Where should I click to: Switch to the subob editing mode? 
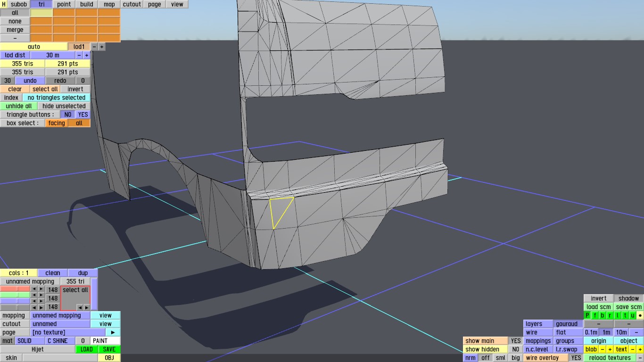19,4
